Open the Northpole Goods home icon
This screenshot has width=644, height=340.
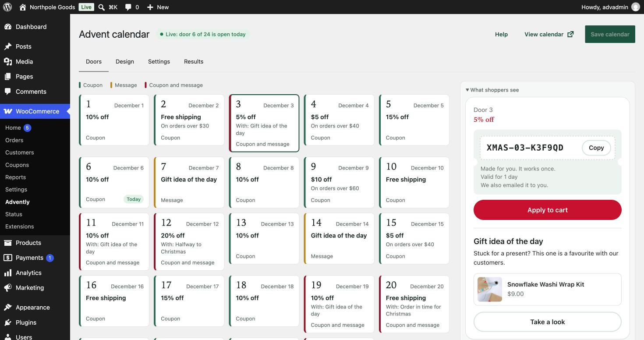pyautogui.click(x=23, y=7)
